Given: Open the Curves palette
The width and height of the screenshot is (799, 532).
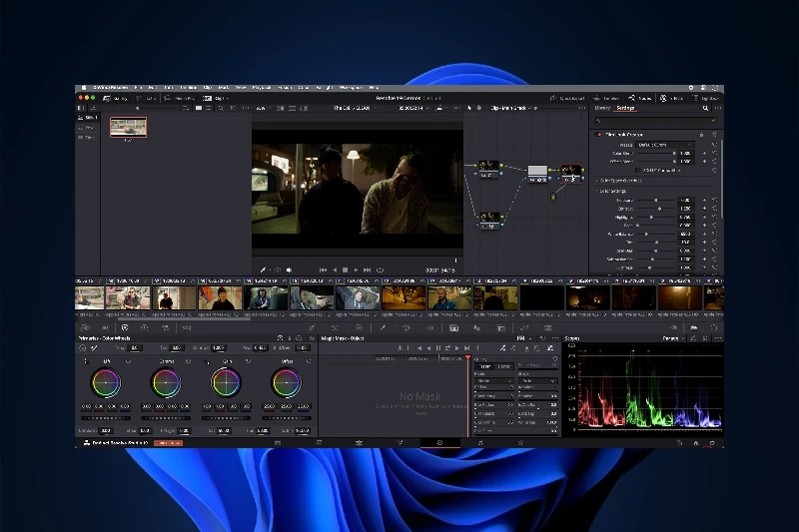Looking at the screenshot, I should 312,327.
